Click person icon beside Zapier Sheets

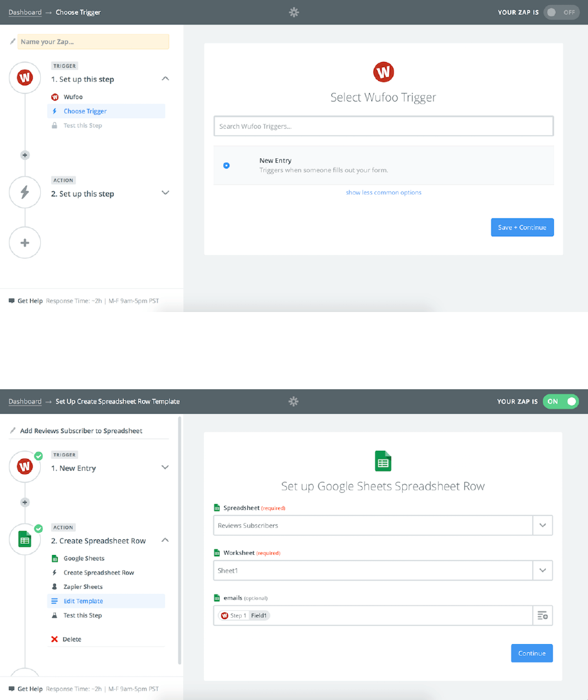[x=55, y=586]
